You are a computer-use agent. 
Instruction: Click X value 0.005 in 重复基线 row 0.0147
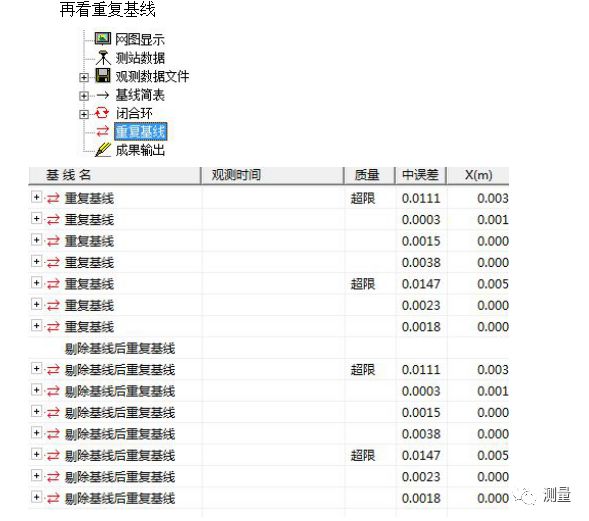click(492, 284)
